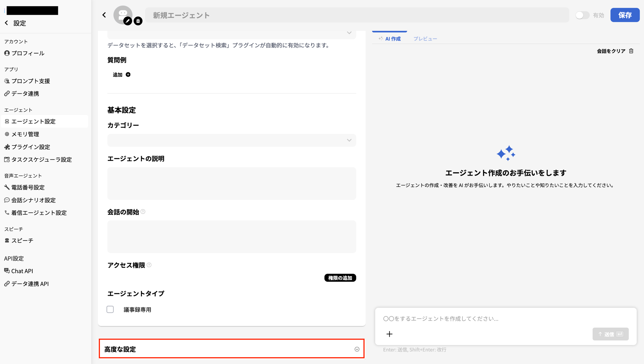Click the 新規エージェント name field

click(x=357, y=15)
